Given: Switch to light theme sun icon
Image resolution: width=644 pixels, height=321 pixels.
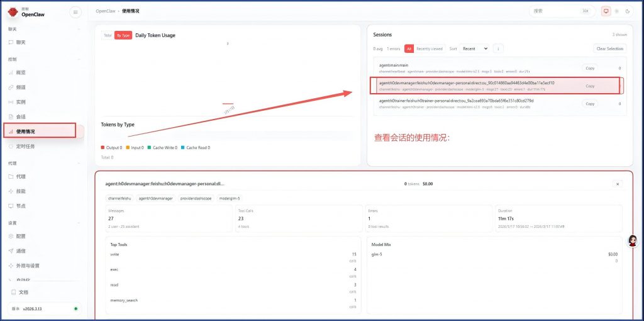Looking at the screenshot, I should (x=616, y=11).
